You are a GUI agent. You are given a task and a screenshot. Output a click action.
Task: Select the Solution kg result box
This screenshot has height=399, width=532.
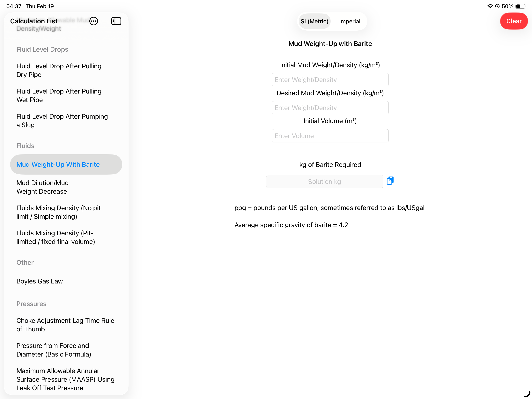click(324, 182)
